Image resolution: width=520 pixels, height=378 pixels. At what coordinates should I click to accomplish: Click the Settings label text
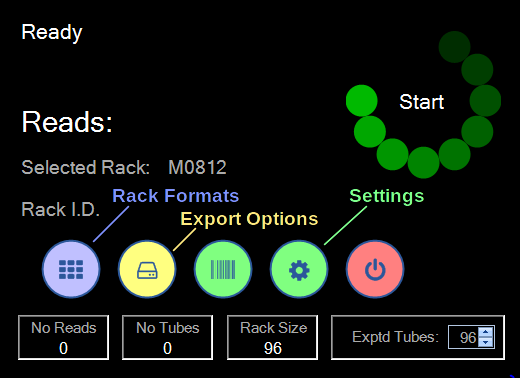[387, 196]
